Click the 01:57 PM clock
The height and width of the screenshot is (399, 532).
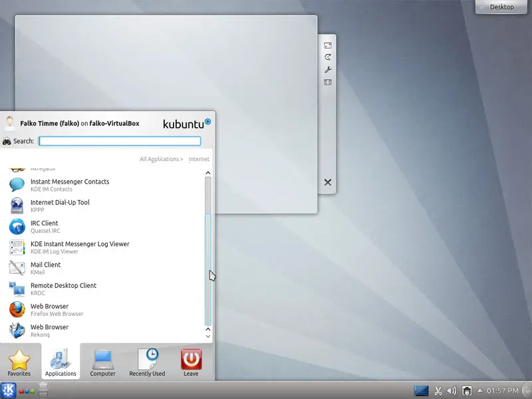503,391
